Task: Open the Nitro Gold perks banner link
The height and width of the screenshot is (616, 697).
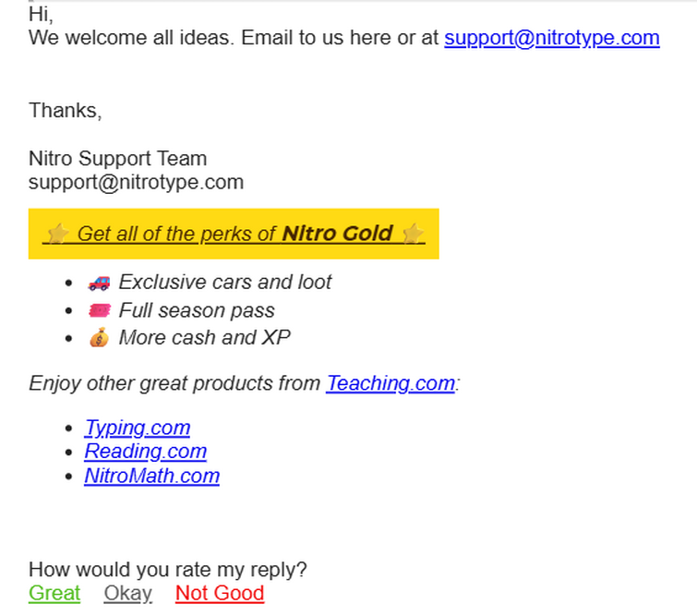Action: [x=234, y=234]
